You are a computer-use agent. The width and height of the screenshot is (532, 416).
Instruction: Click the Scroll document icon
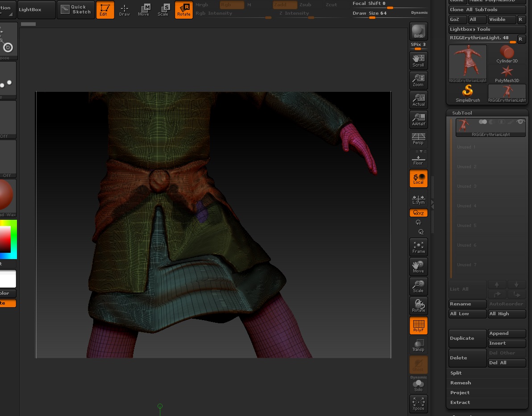418,60
